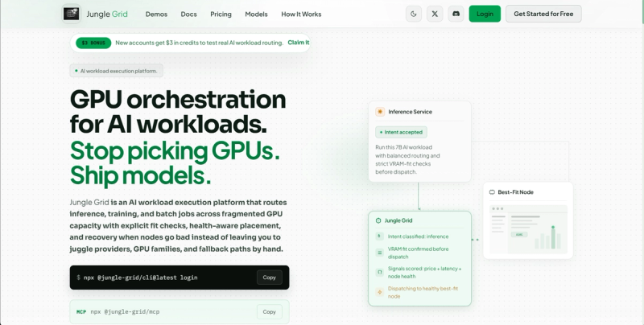The height and width of the screenshot is (325, 644).
Task: Click the Claim it link
Action: point(298,43)
